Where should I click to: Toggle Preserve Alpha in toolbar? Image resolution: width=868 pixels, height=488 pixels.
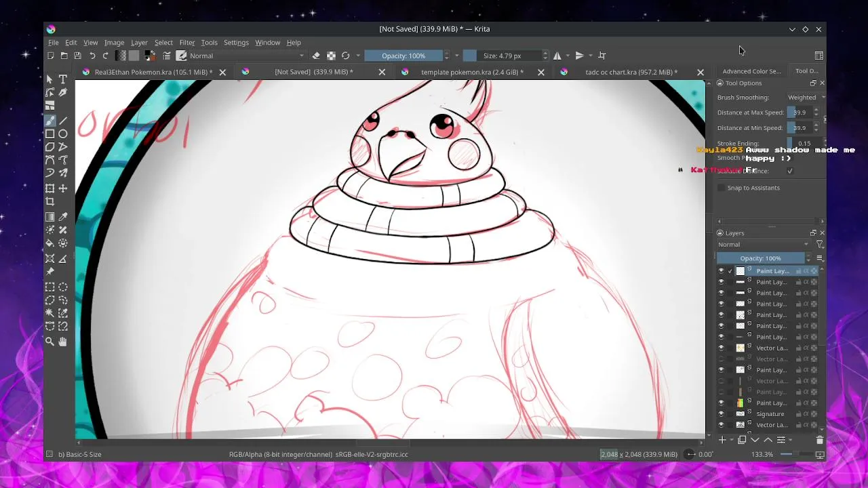331,56
